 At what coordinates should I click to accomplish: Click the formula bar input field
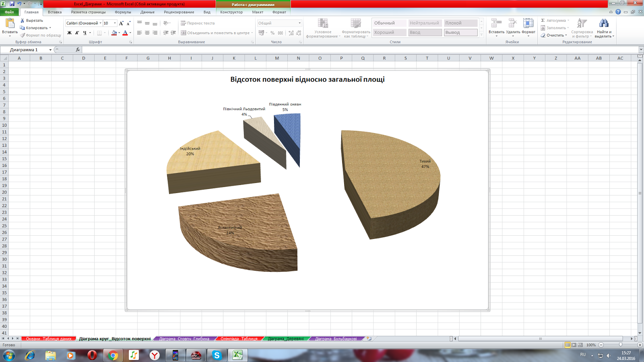360,50
